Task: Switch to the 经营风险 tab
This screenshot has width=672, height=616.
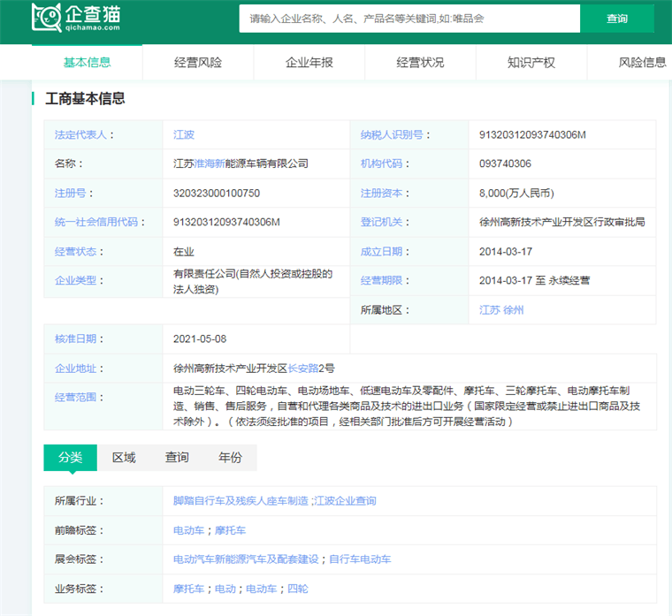Action: tap(198, 63)
